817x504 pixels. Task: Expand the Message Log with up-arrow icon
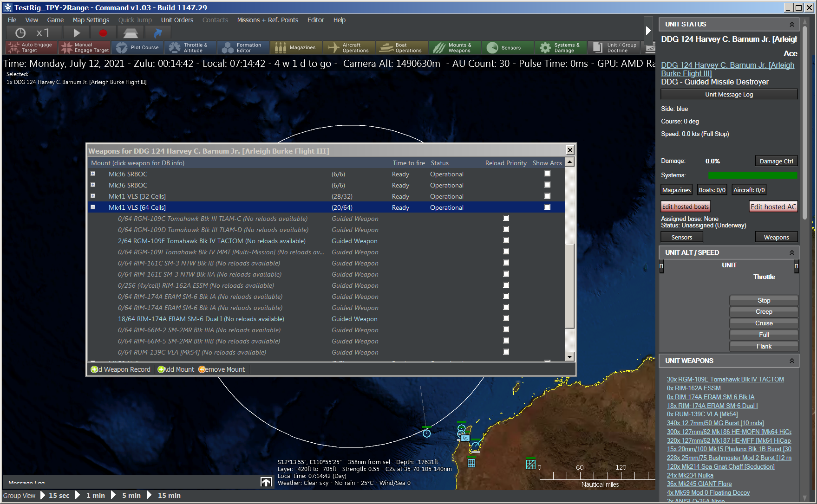pos(266,482)
